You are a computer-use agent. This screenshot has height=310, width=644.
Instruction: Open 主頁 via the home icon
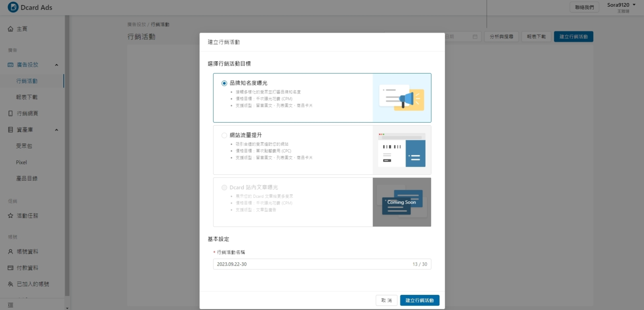(10, 29)
